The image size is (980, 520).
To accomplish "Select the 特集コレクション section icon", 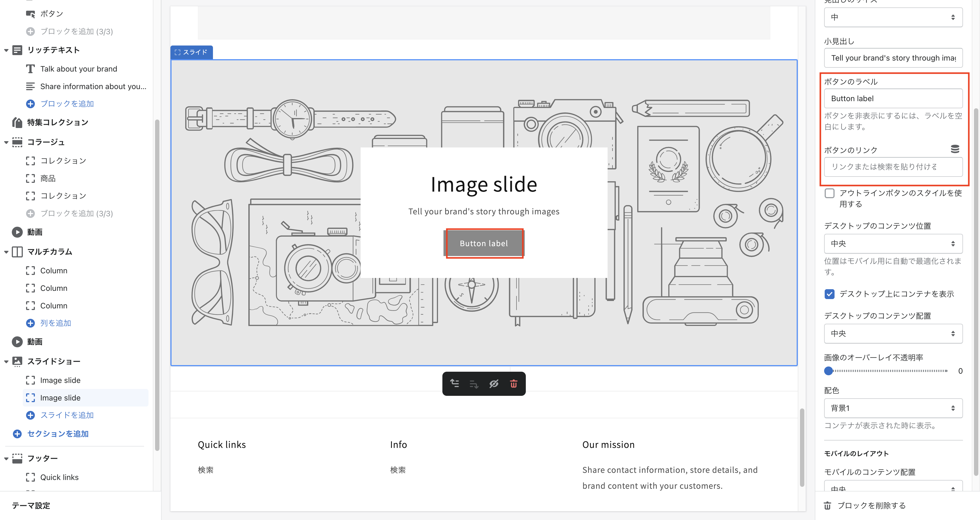I will (x=17, y=123).
